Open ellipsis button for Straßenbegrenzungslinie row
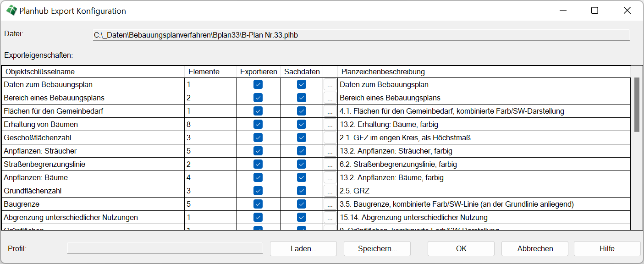This screenshot has width=644, height=264. pos(330,164)
